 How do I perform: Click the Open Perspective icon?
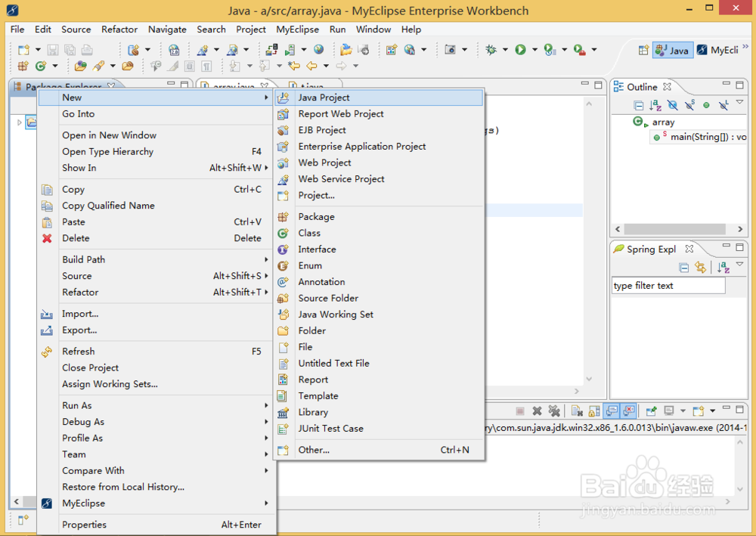tap(643, 50)
